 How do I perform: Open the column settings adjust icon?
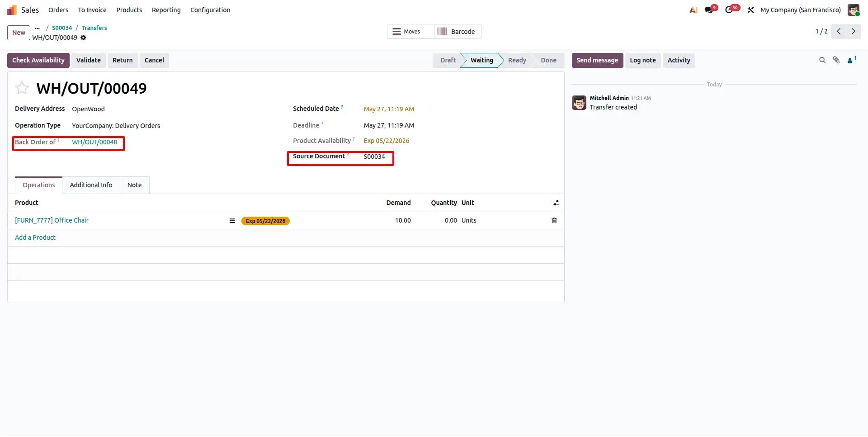coord(556,203)
